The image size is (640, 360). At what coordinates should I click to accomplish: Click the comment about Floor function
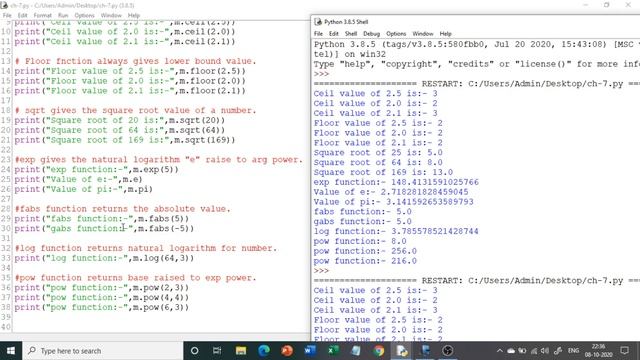136,61
